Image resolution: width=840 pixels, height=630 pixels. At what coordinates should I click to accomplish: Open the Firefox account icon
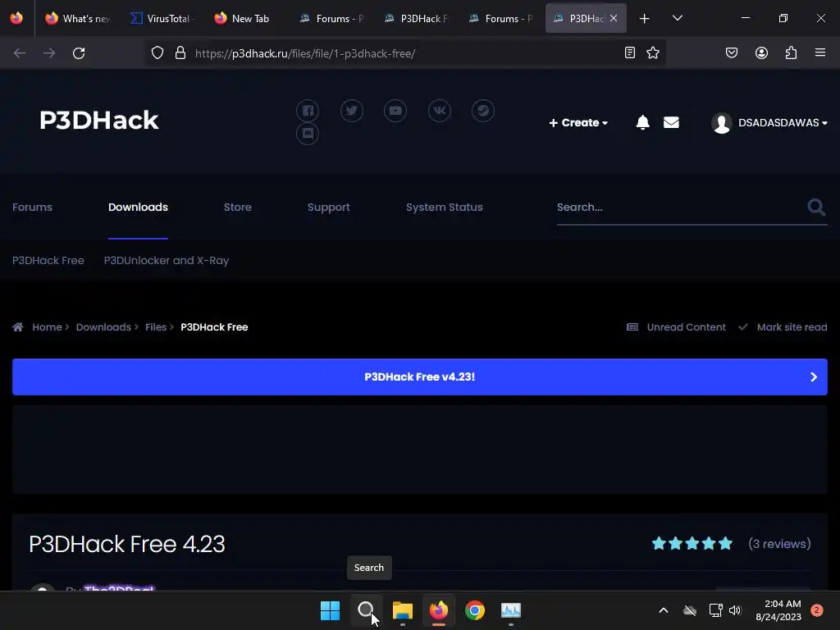click(x=761, y=52)
